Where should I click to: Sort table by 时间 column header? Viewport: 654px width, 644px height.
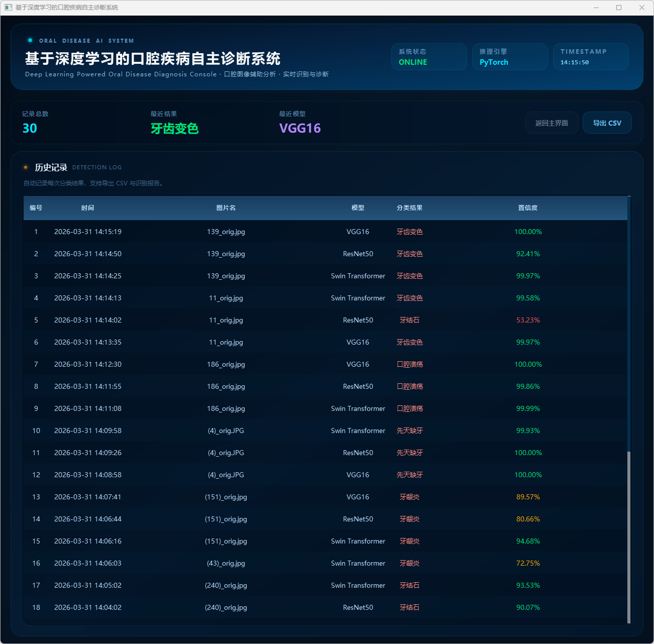pyautogui.click(x=87, y=208)
